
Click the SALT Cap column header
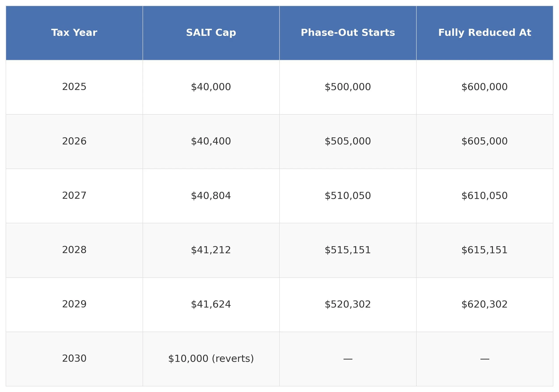211,33
